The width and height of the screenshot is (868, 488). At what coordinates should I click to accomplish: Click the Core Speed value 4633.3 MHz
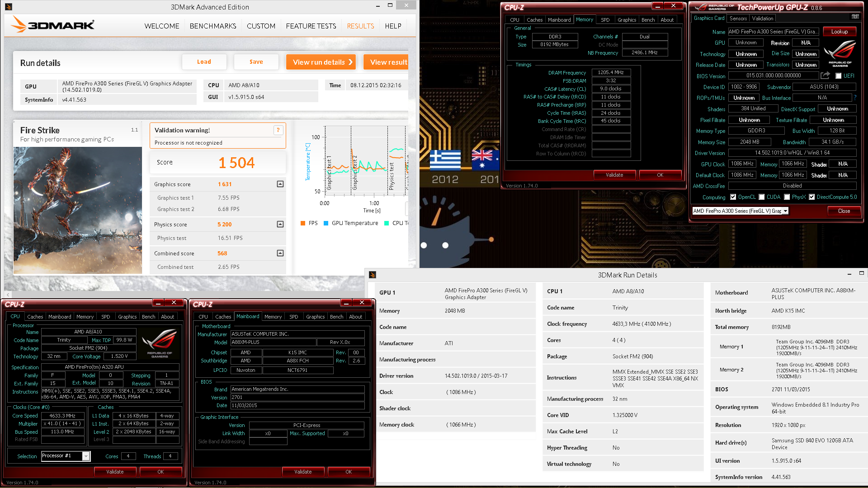62,416
